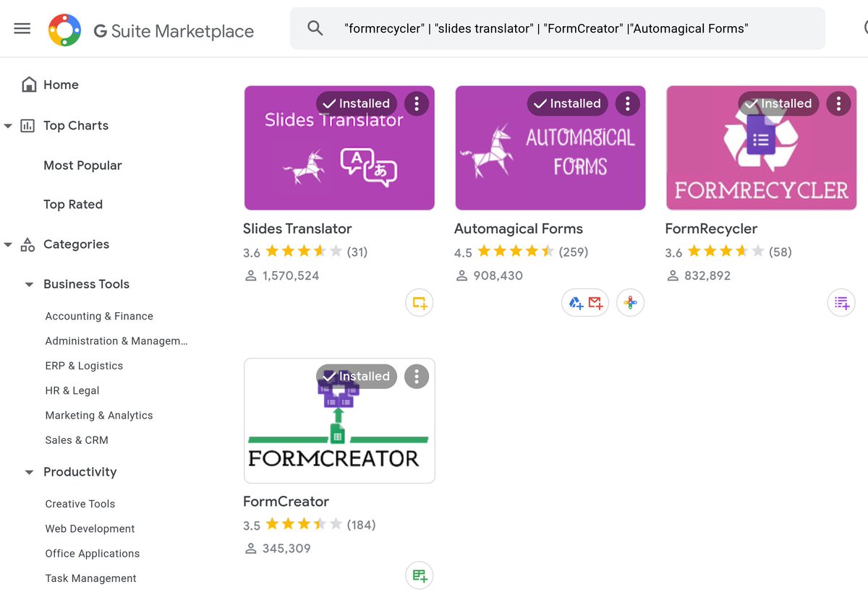Click the Categories shapes icon
868x605 pixels.
pos(27,244)
